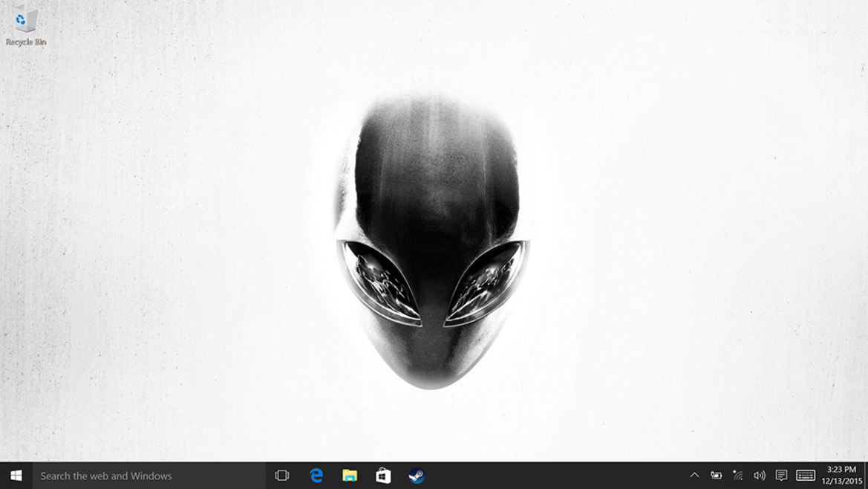Screen dimensions: 868x489
Task: Open the Wi-Fi network panel
Action: tap(738, 475)
